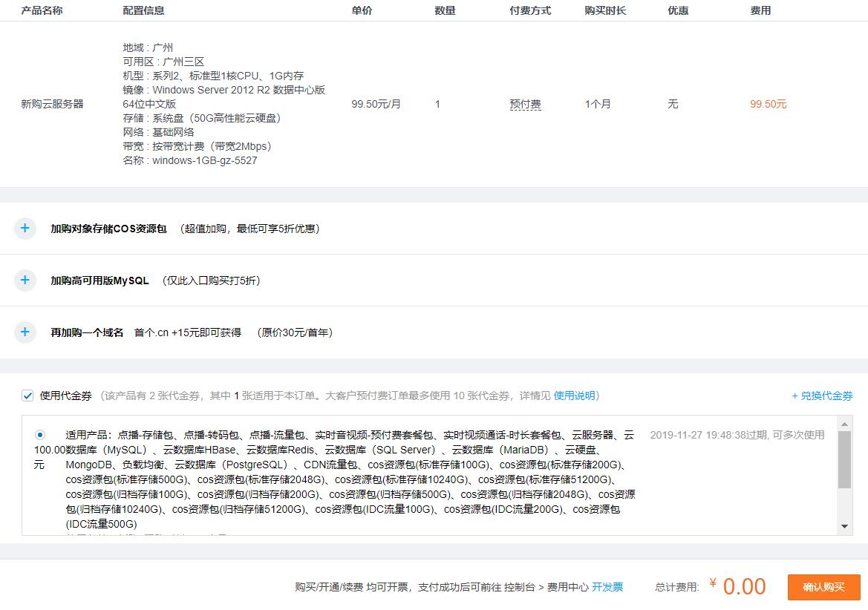The width and height of the screenshot is (868, 610).
Task: Toggle the voucher usage option off
Action: tap(28, 396)
